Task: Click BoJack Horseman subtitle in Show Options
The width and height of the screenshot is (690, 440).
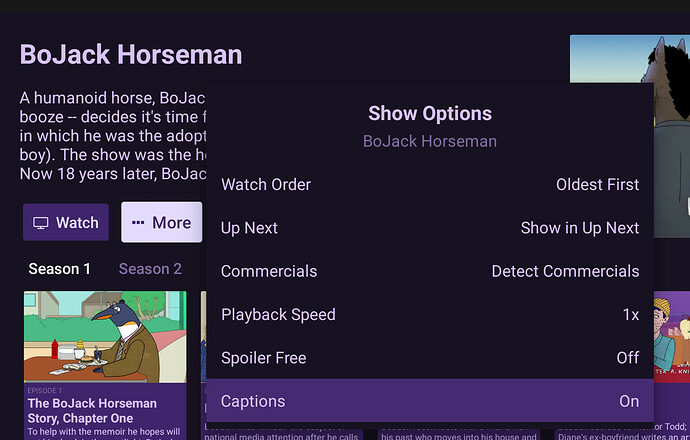Action: [x=430, y=141]
